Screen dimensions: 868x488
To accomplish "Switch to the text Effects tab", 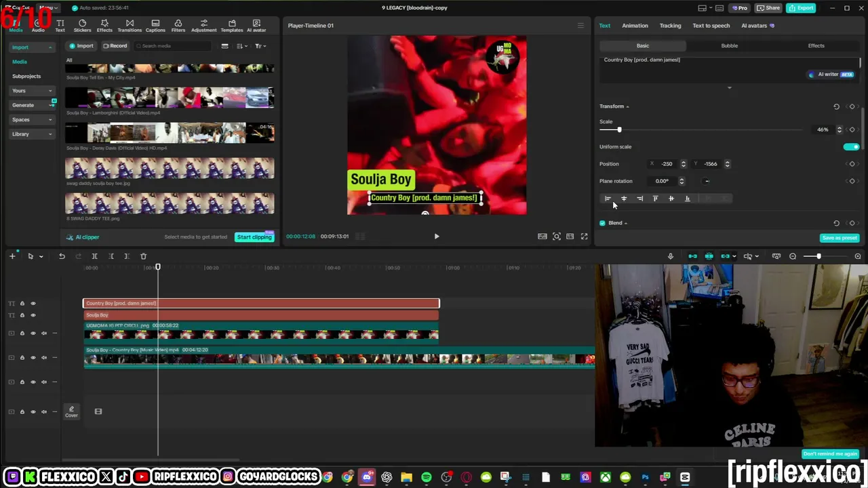I will click(816, 45).
